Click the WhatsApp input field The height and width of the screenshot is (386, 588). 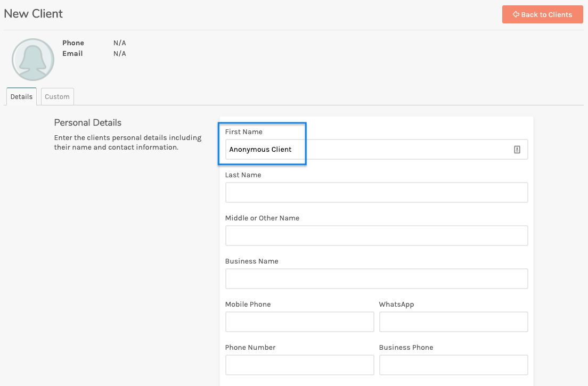pyautogui.click(x=453, y=322)
